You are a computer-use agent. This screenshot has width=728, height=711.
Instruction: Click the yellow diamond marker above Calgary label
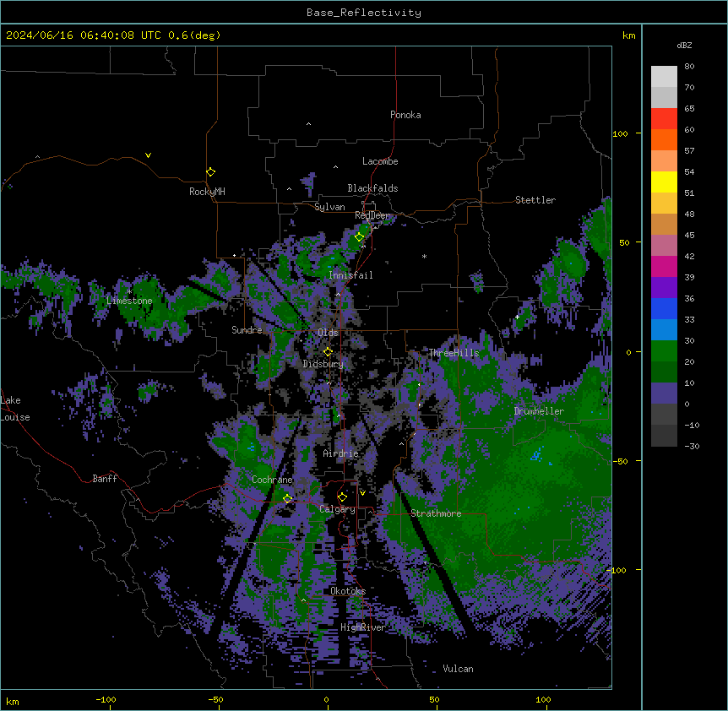tap(342, 497)
